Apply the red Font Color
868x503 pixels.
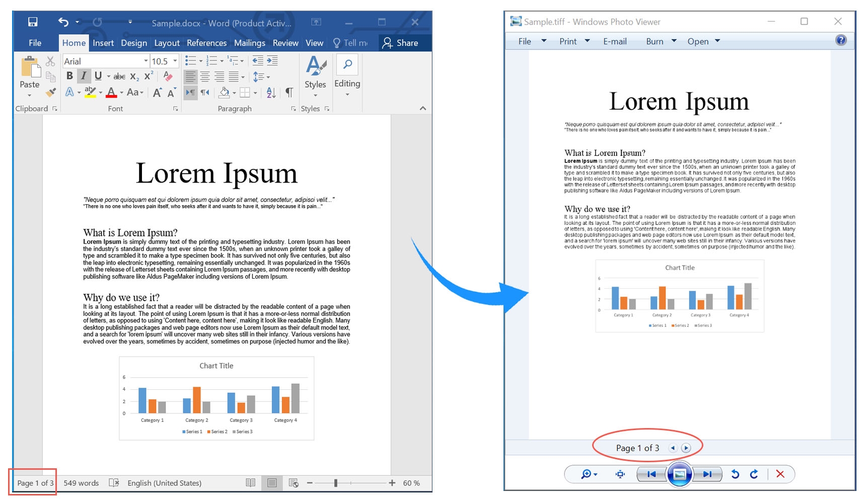[111, 92]
